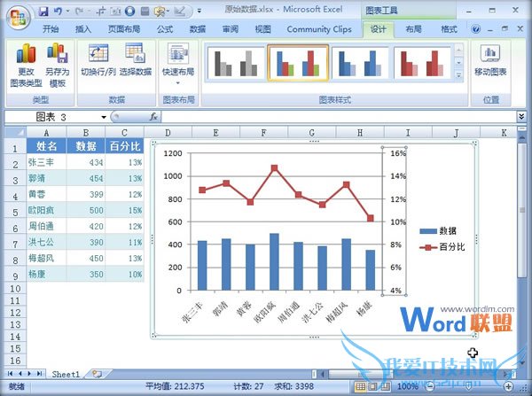Select the 设计 chart tools tab
532x396 pixels.
pyautogui.click(x=378, y=29)
